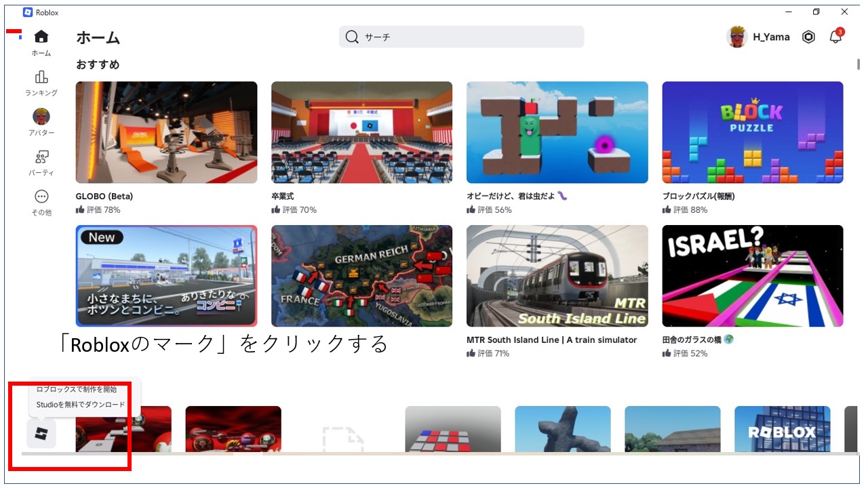Screen dimensions: 868x488
Task: Click the H_Yama profile avatar picture
Action: pos(737,37)
